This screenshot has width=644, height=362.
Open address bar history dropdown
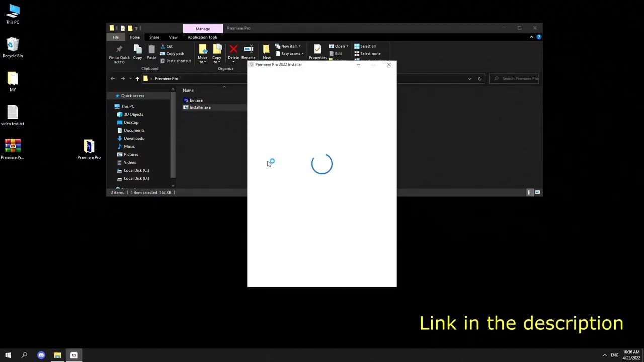470,79
